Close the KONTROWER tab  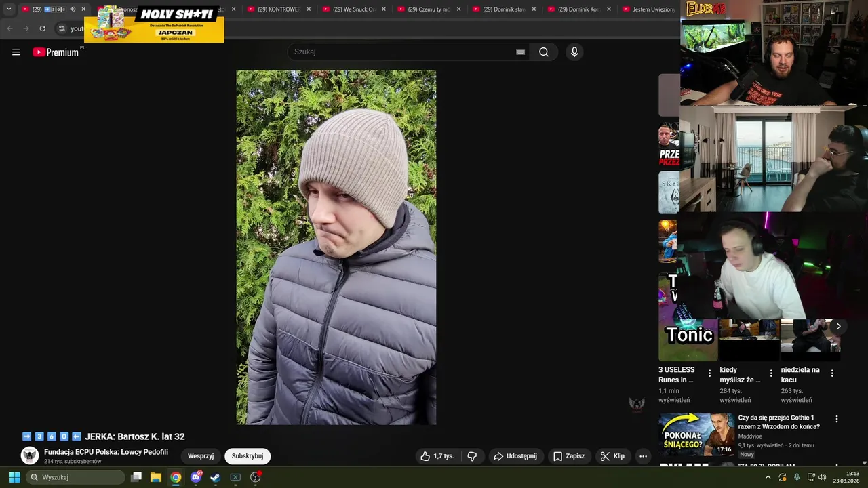tap(309, 9)
